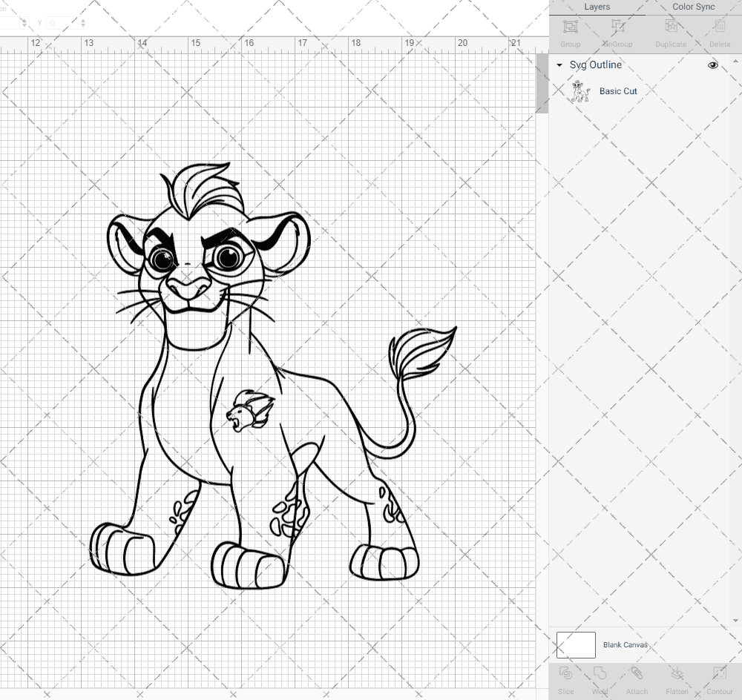742x700 pixels.
Task: Select the Basic Cut layer
Action: pos(618,90)
